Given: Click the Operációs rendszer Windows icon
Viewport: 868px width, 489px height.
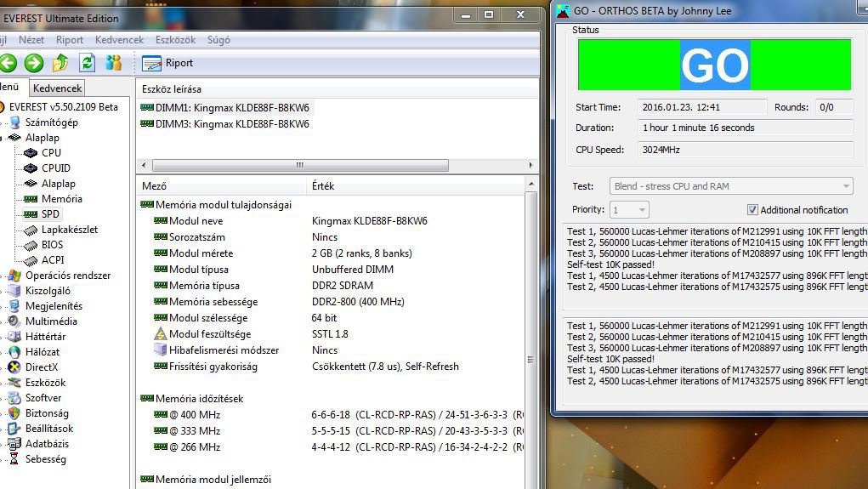Looking at the screenshot, I should 15,276.
